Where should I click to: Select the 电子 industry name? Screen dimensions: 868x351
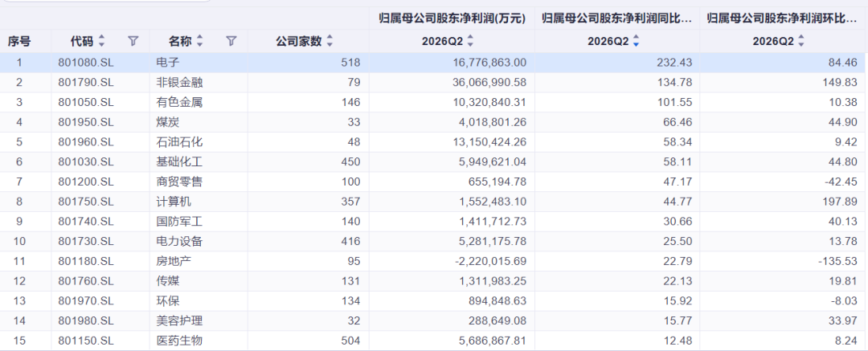point(168,63)
